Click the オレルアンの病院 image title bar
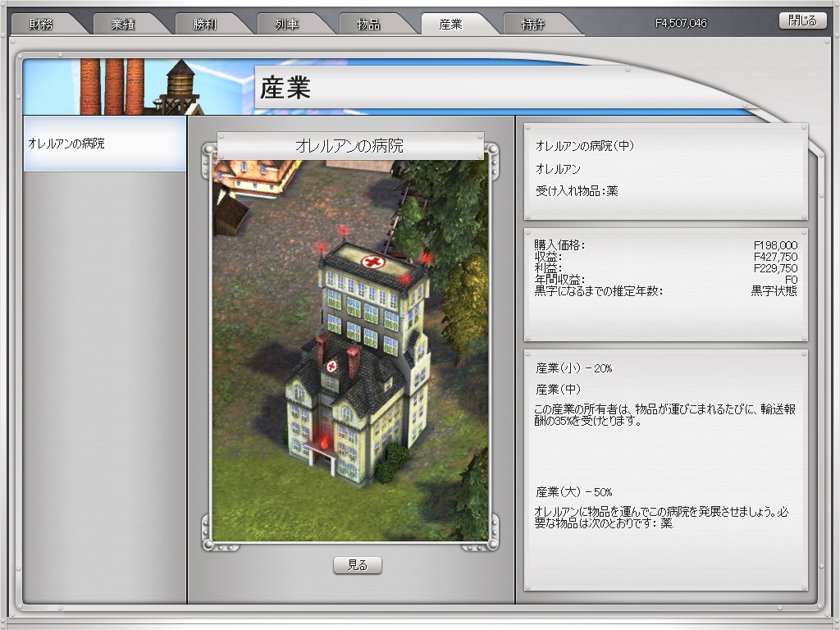Viewport: 840px width, 630px height. click(x=350, y=146)
